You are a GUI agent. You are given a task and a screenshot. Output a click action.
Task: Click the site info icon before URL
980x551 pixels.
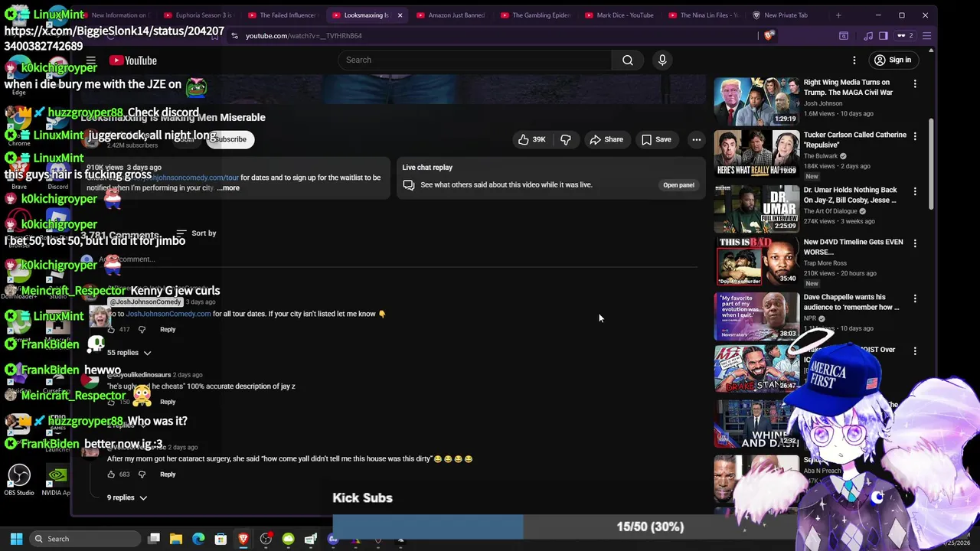234,35
